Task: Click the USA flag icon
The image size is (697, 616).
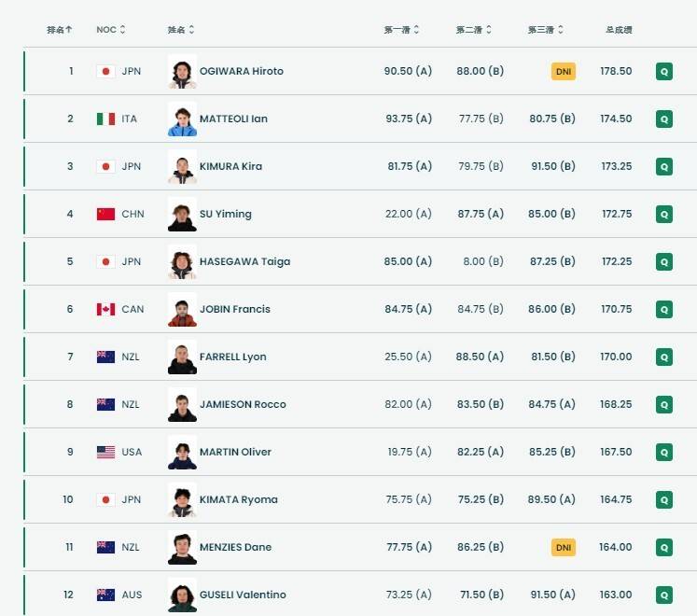Action: (105, 452)
